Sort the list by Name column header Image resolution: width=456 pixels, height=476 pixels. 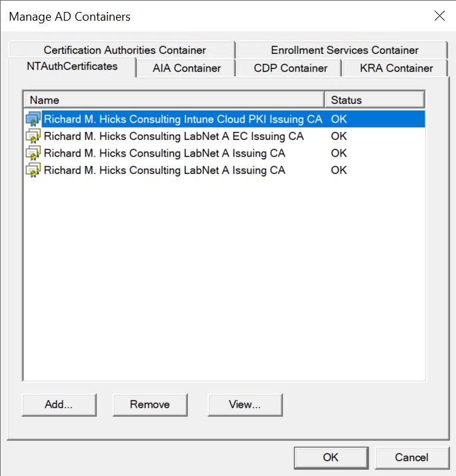coord(174,100)
